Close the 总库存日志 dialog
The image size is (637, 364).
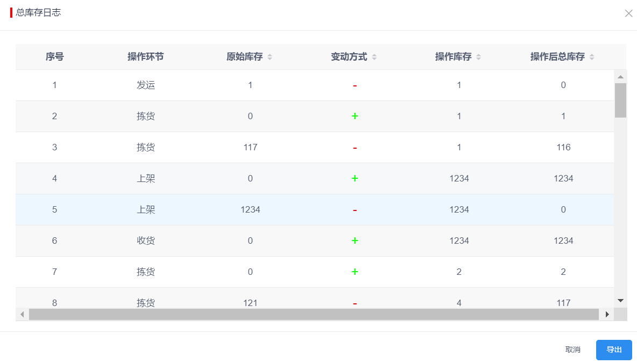click(x=628, y=13)
